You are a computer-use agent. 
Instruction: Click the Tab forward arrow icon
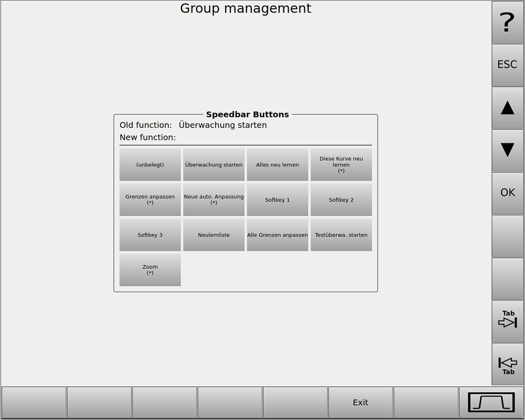[x=508, y=321]
